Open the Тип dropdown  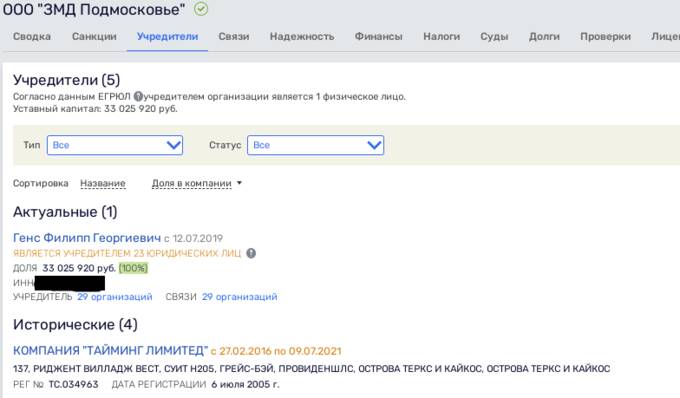(115, 145)
